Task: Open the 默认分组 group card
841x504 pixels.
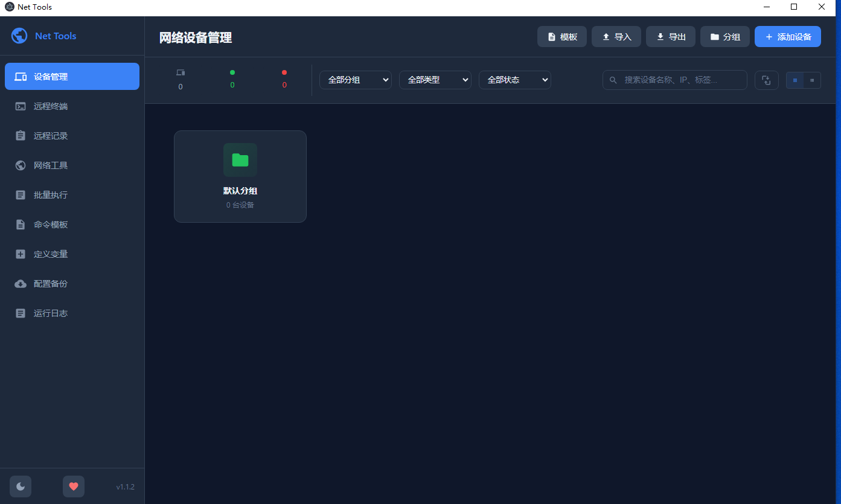Action: click(x=240, y=176)
